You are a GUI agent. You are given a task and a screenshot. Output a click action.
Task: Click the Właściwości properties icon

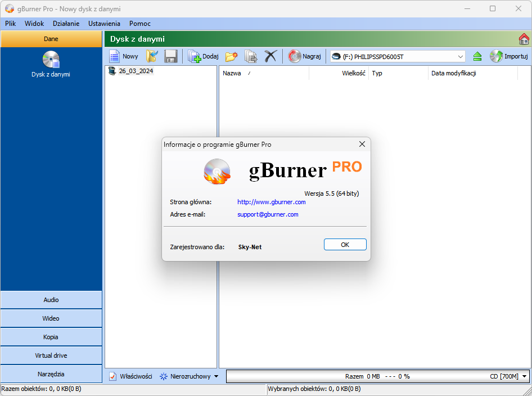[x=112, y=376]
